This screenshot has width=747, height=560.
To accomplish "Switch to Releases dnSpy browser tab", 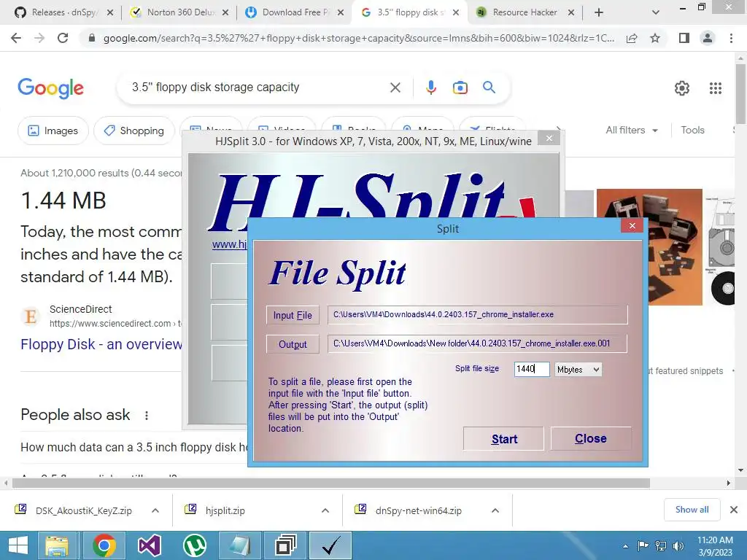I will point(64,12).
